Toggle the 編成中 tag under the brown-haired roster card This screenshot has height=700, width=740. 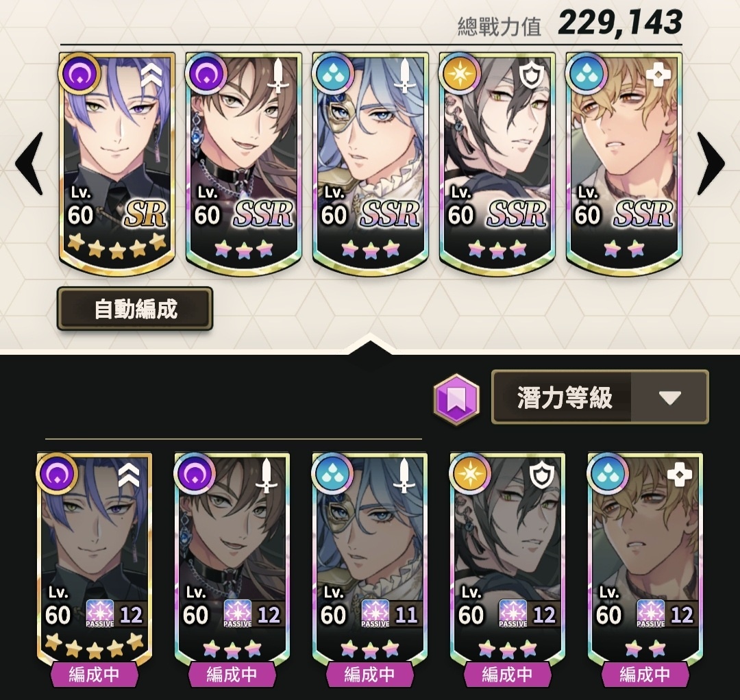click(x=232, y=674)
